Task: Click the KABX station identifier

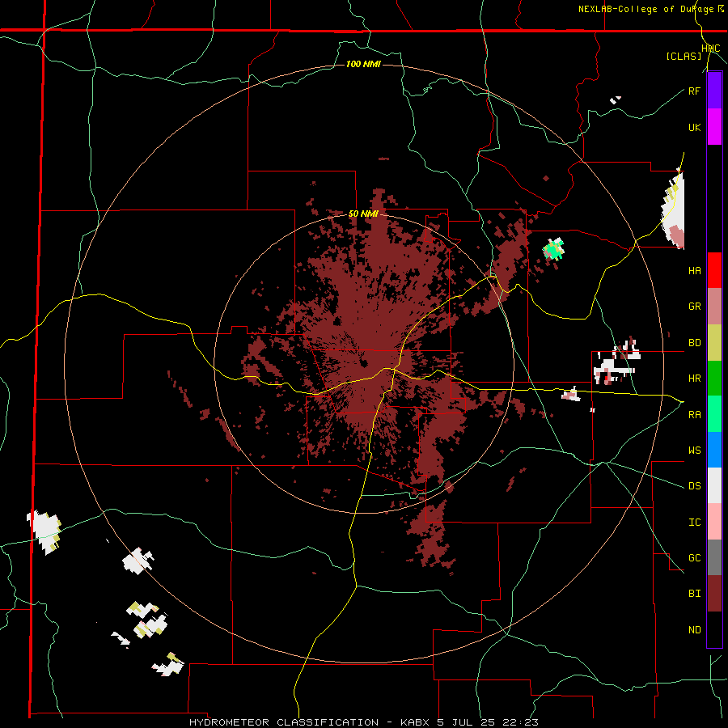Action: click(x=417, y=722)
